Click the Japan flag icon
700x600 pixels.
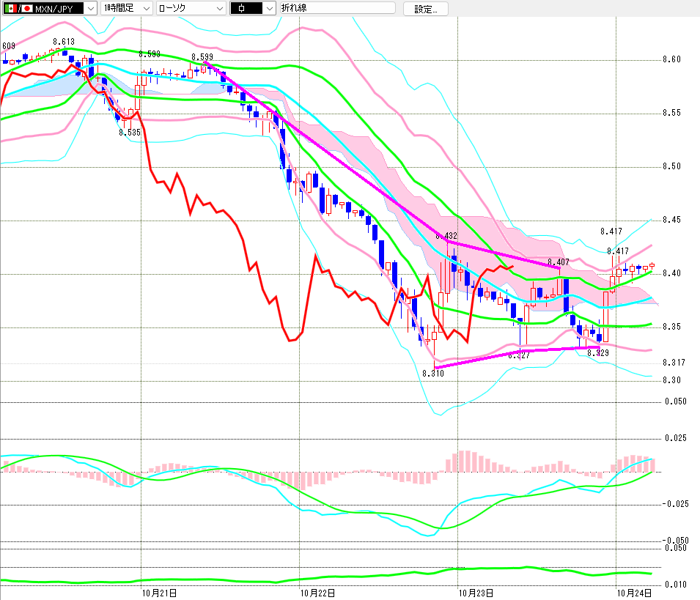point(27,9)
